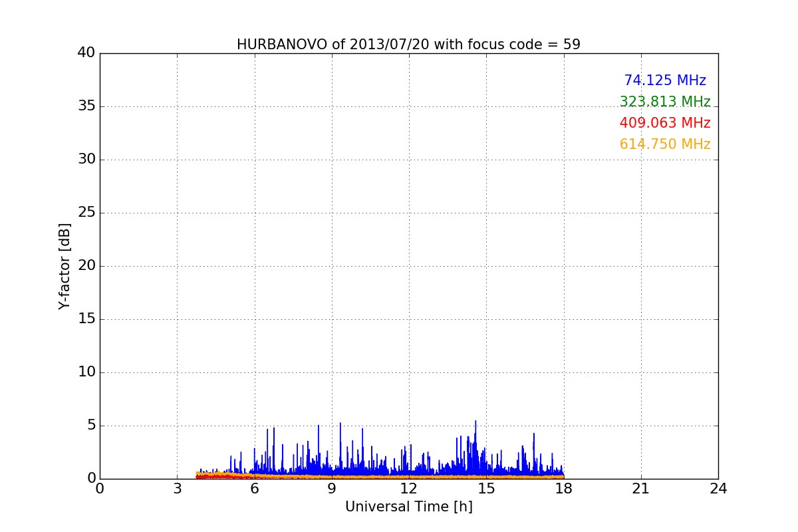The height and width of the screenshot is (532, 798).
Task: Select the 35 tick on the Y-factor axis
Action: pos(86,106)
